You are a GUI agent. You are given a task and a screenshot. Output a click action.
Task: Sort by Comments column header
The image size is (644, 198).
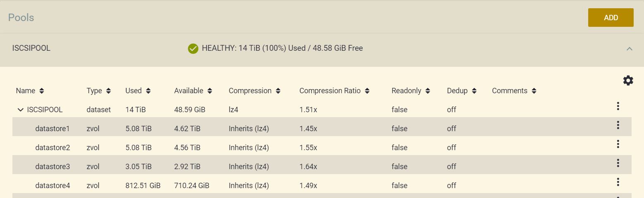tap(514, 91)
